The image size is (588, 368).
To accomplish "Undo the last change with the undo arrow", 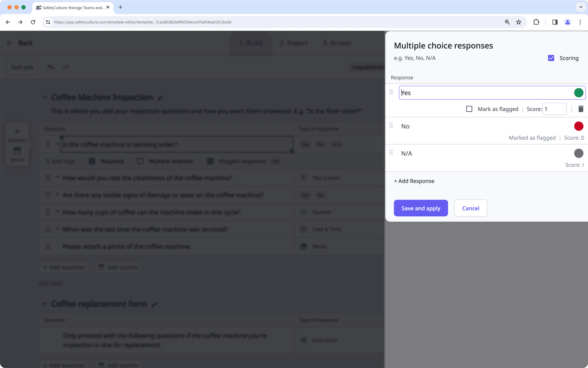I will tap(50, 67).
